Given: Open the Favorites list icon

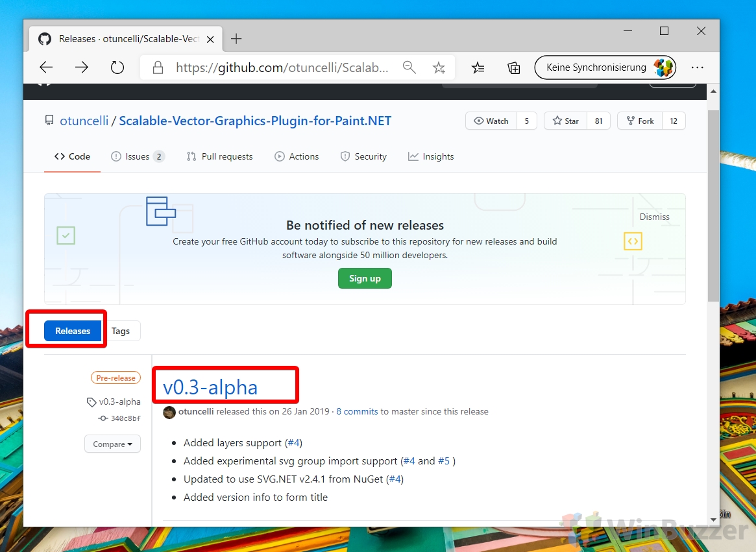Looking at the screenshot, I should (478, 67).
